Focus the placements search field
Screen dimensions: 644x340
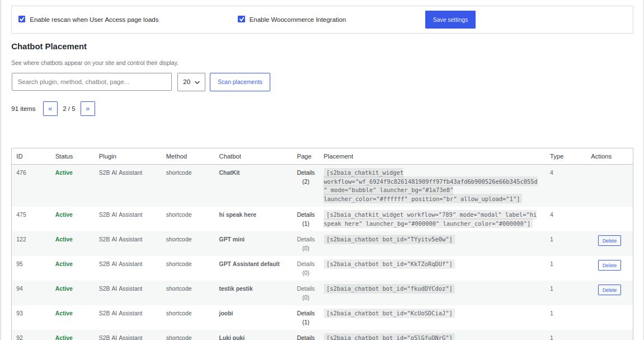click(x=92, y=82)
